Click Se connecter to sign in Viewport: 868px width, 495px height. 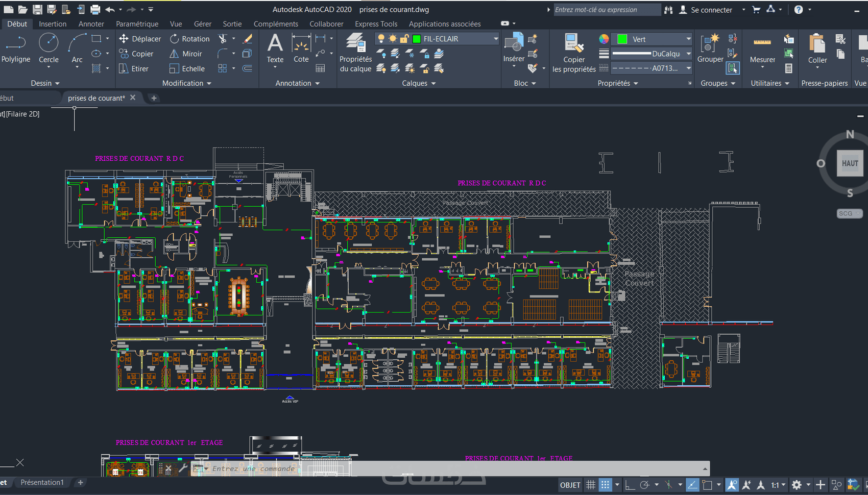tap(711, 10)
